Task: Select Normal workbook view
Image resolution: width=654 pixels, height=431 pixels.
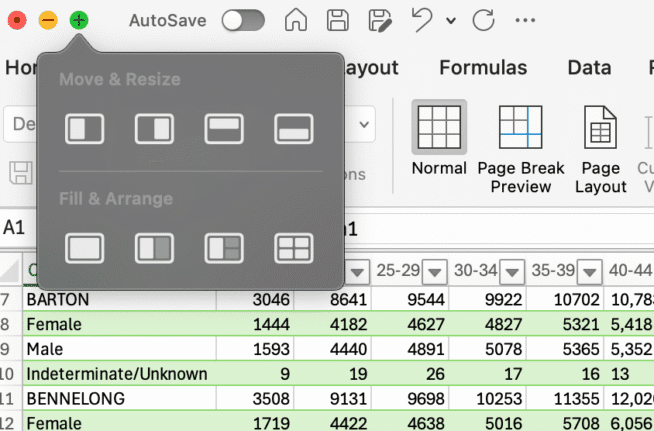Action: pyautogui.click(x=438, y=140)
